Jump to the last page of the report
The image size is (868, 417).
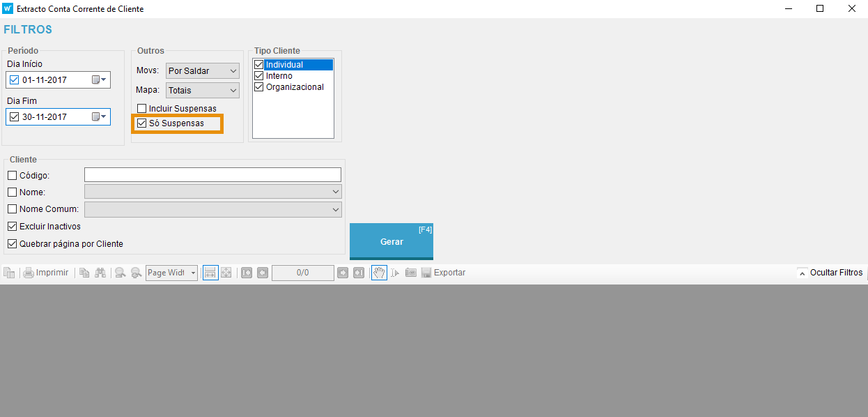359,273
